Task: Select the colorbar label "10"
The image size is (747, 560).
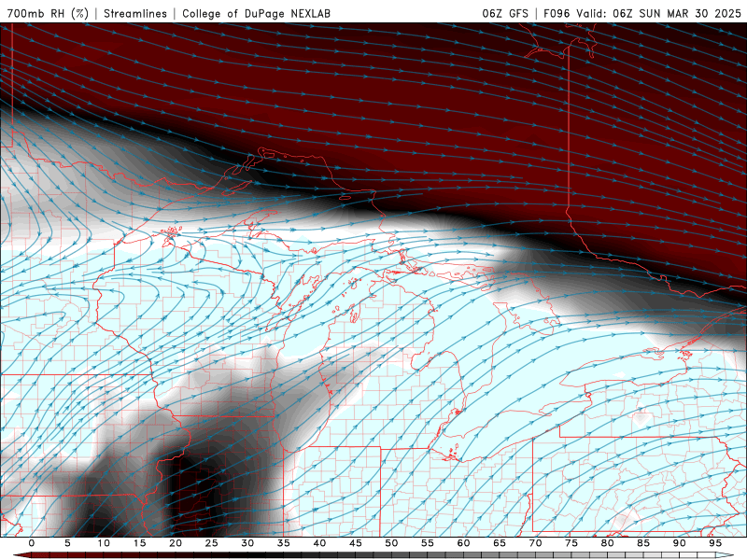Action: pyautogui.click(x=104, y=543)
